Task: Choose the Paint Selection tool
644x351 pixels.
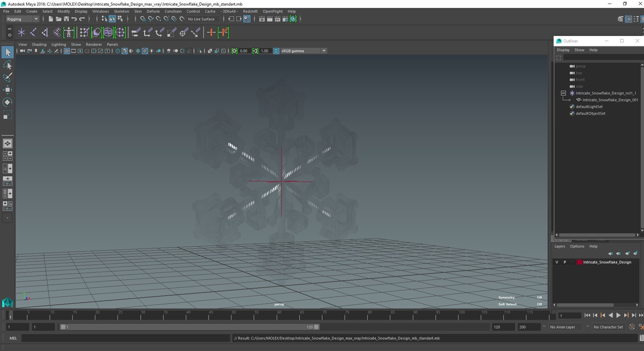Action: (7, 77)
